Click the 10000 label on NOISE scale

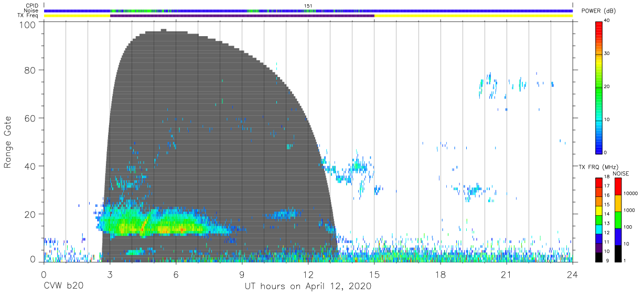click(631, 194)
